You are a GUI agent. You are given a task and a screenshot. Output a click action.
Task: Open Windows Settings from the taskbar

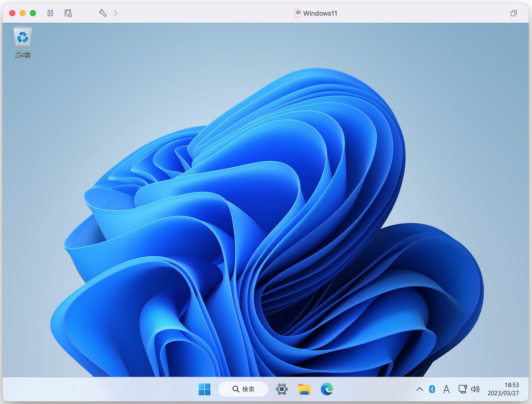[282, 389]
